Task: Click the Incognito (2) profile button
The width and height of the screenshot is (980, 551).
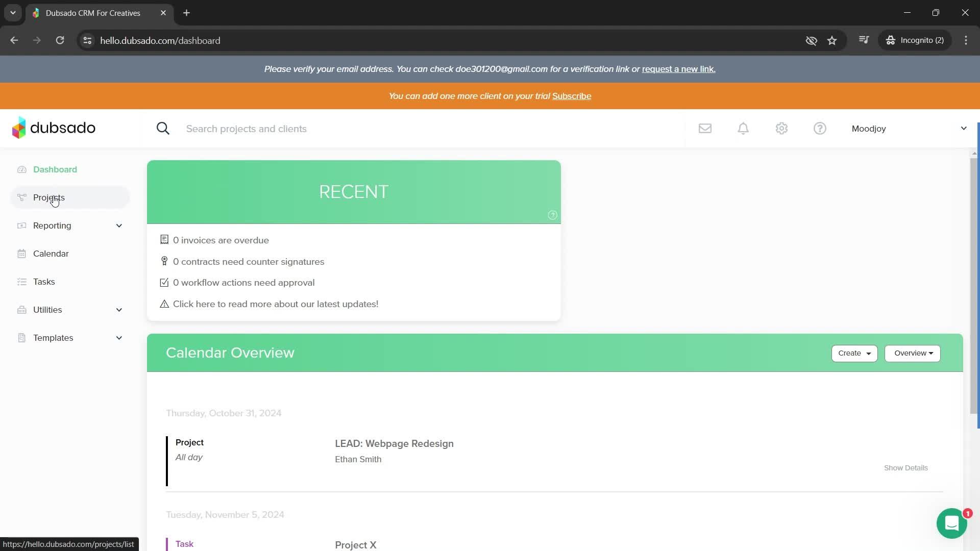Action: (x=915, y=40)
